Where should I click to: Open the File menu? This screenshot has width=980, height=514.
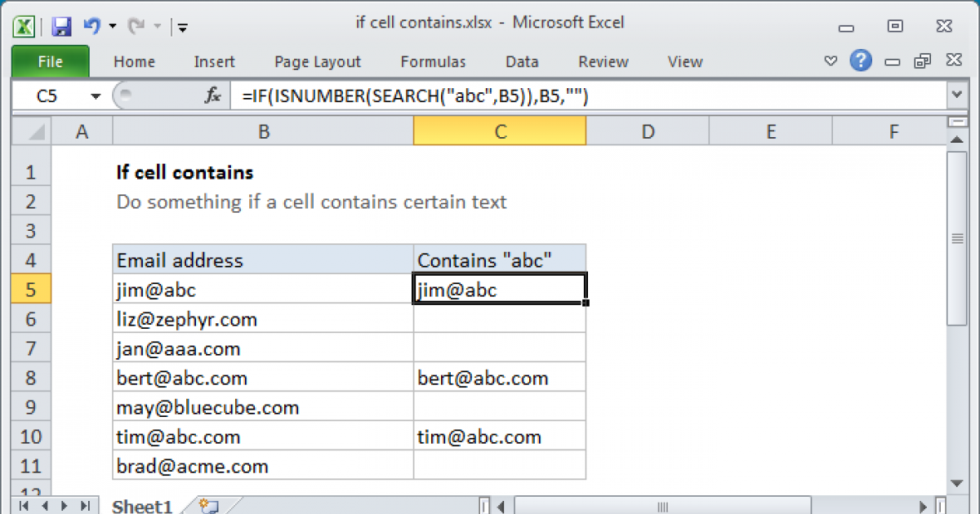[x=50, y=61]
